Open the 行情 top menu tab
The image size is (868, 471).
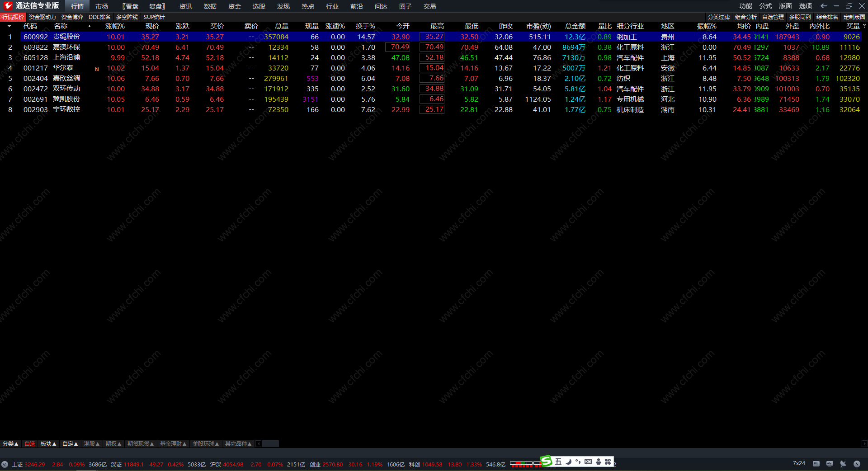[x=77, y=6]
